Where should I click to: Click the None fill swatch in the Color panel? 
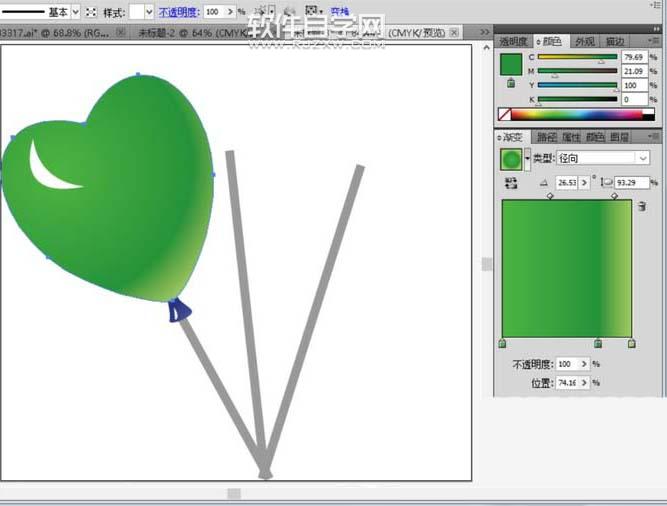tap(504, 115)
